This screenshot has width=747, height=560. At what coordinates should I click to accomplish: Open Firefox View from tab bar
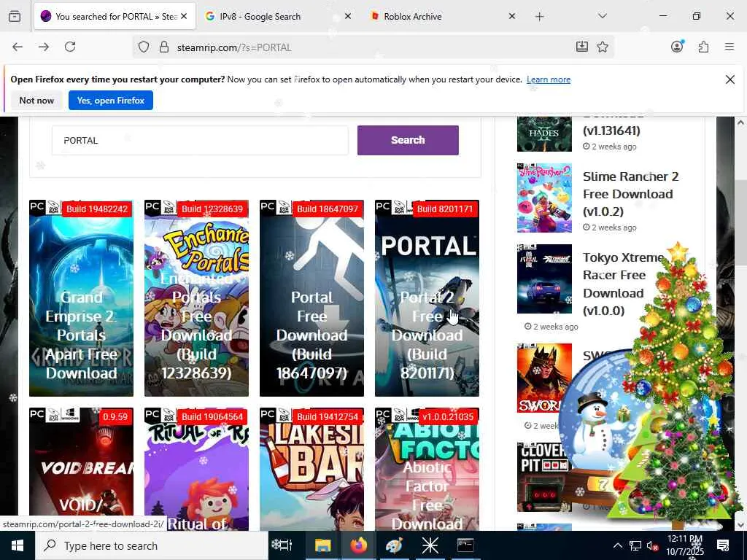click(x=15, y=17)
